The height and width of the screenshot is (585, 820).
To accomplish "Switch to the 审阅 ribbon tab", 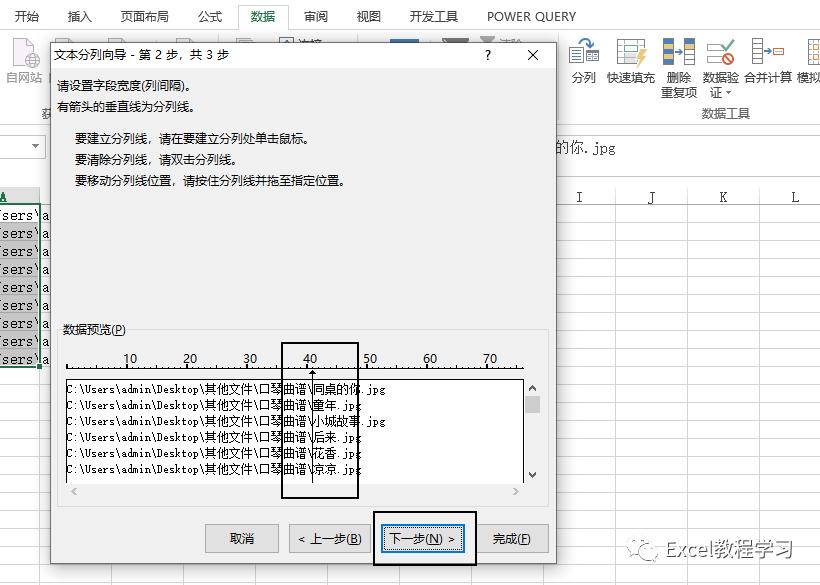I will pos(315,16).
